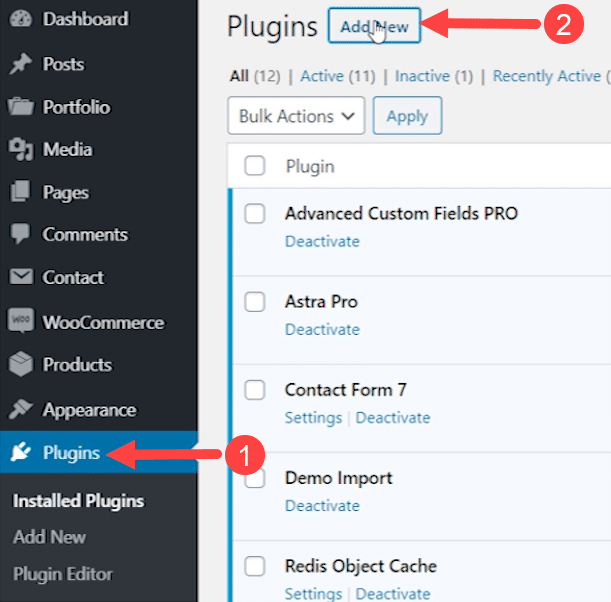Deactivate Redis Object Cache plugin

pos(393,594)
